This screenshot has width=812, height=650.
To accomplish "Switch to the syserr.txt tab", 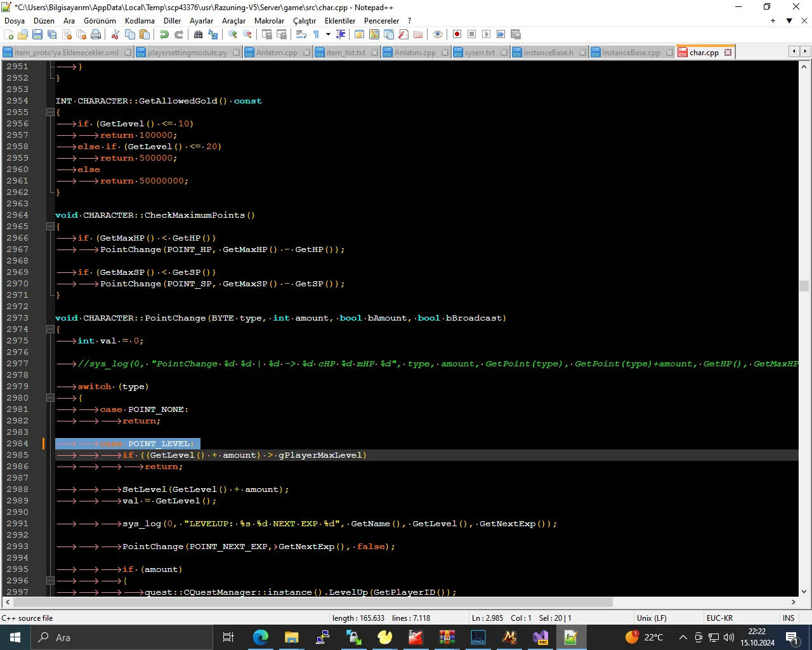I will (479, 53).
